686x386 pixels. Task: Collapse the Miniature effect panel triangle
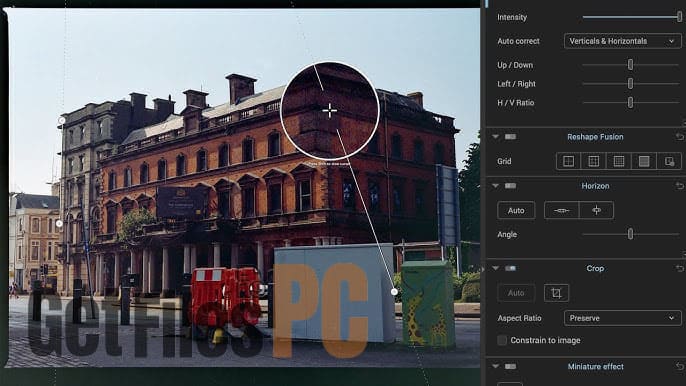tap(495, 366)
